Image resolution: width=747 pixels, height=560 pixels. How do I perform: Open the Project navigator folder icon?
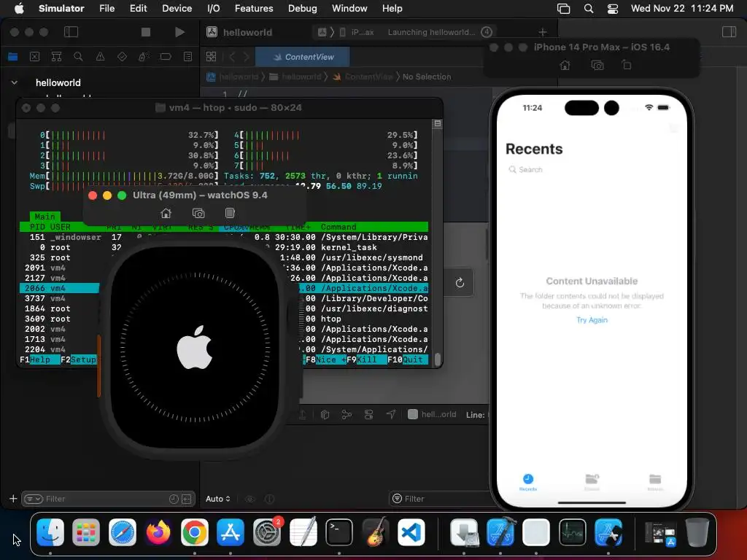[x=13, y=57]
